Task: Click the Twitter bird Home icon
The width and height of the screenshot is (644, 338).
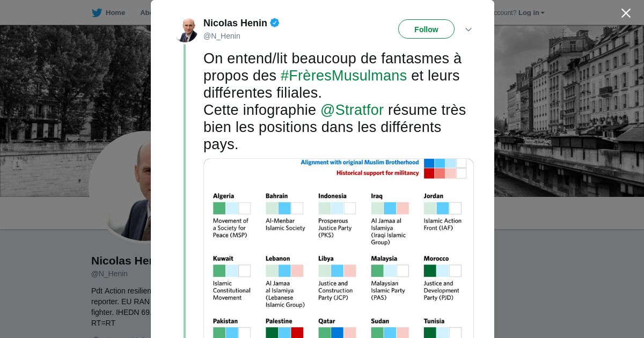Action: [97, 13]
